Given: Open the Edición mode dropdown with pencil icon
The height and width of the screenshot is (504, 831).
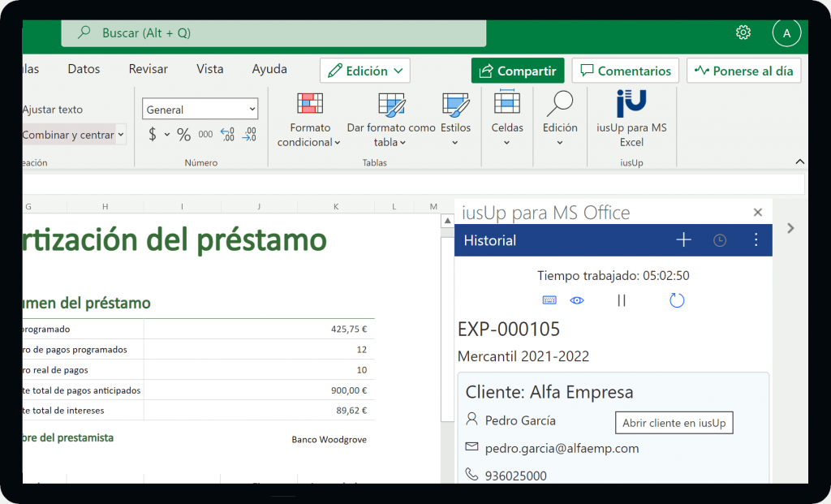Looking at the screenshot, I should (x=365, y=71).
